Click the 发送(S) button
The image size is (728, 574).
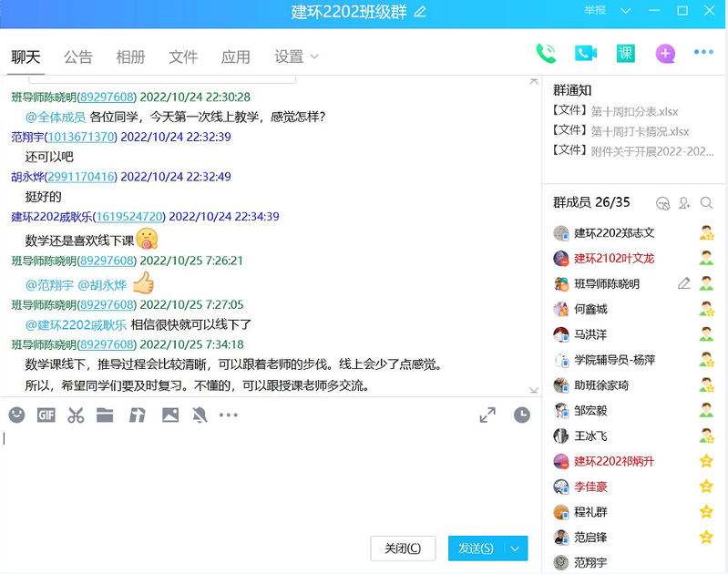tap(477, 548)
